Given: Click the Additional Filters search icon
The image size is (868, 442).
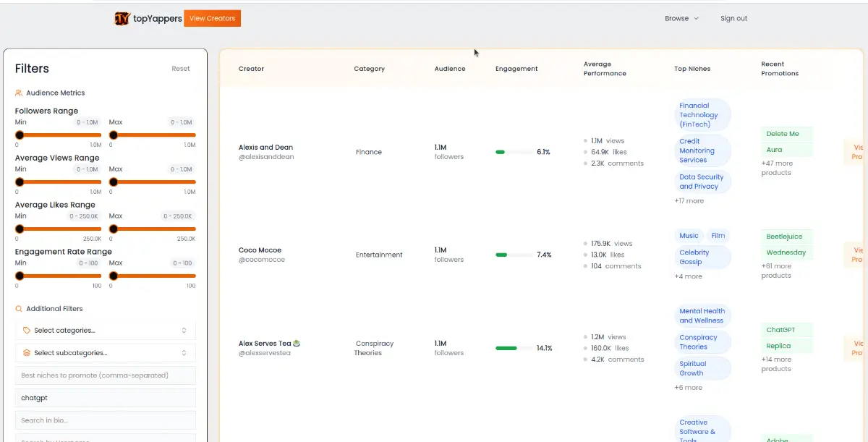Looking at the screenshot, I should point(19,309).
